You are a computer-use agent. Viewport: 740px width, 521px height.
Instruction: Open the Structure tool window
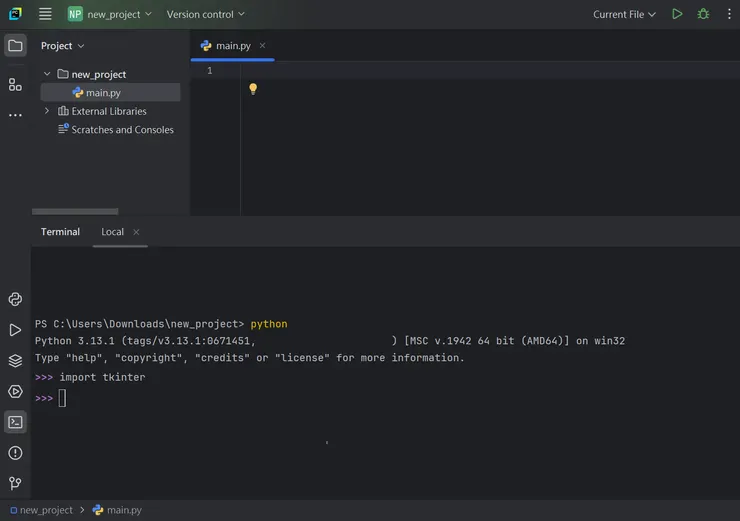[15, 85]
